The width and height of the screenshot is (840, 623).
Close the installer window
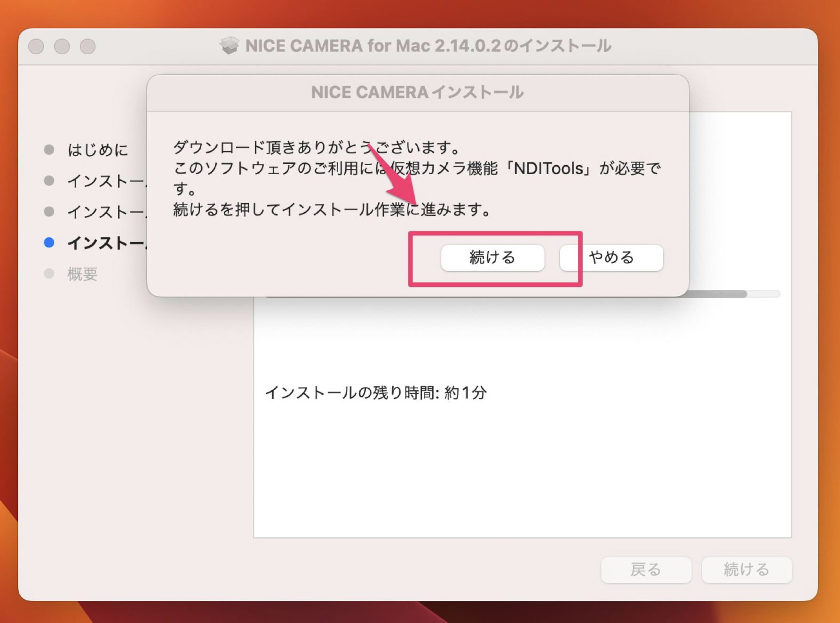36,46
